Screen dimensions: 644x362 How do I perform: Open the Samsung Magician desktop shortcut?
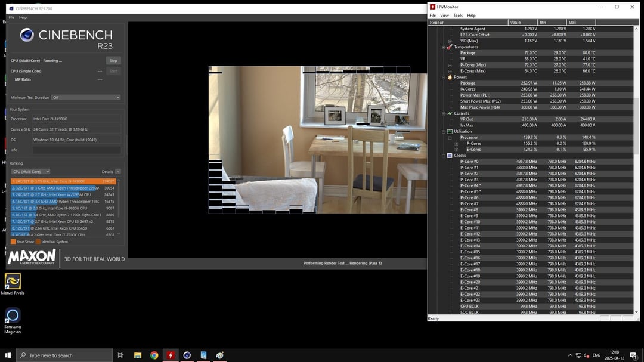13,321
